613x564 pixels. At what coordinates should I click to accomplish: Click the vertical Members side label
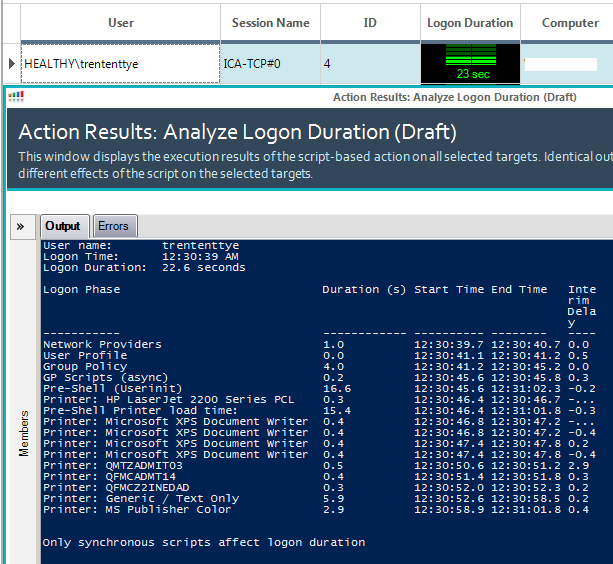[23, 432]
